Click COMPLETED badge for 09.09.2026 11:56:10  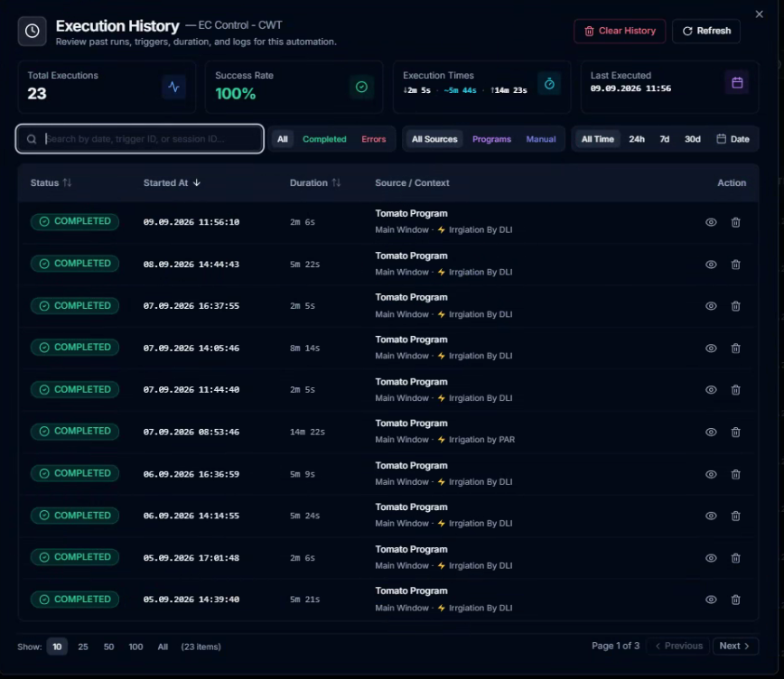click(75, 221)
